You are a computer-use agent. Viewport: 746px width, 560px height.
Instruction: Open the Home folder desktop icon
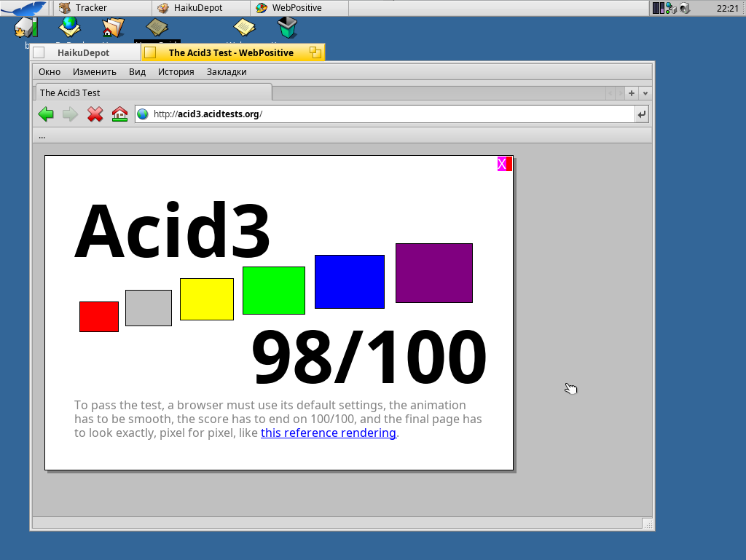[x=113, y=28]
